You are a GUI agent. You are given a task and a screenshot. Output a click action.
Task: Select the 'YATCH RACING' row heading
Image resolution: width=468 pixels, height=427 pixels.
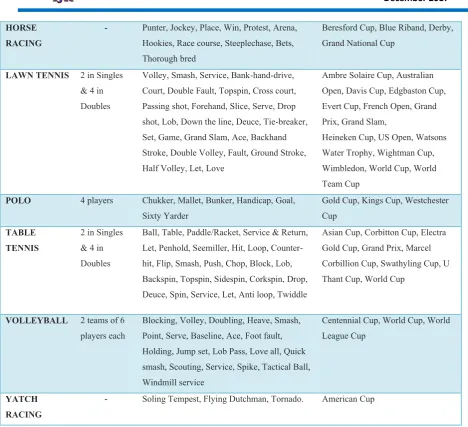pos(24,407)
